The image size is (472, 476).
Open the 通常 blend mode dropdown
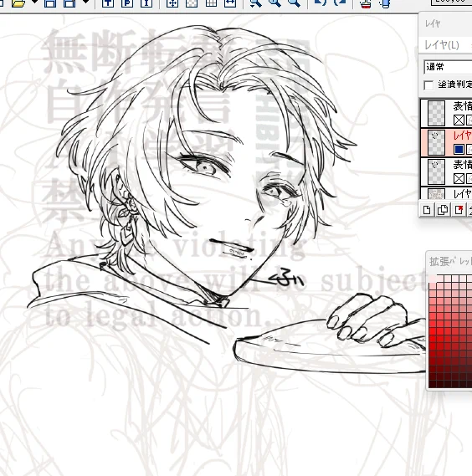pyautogui.click(x=448, y=67)
